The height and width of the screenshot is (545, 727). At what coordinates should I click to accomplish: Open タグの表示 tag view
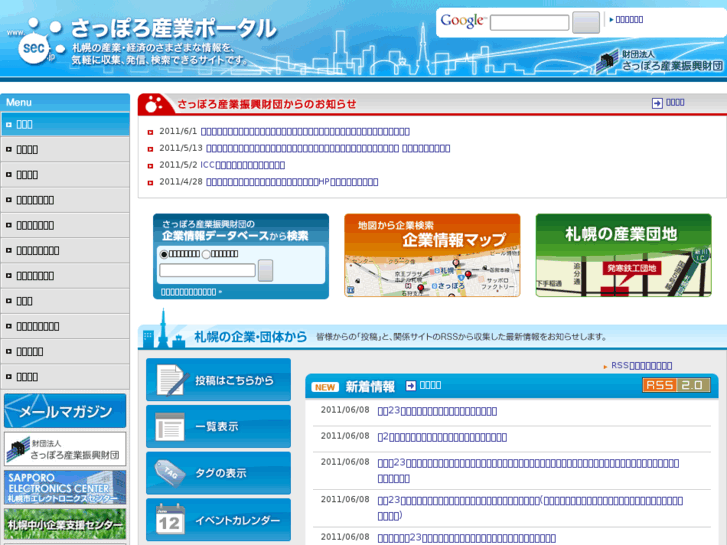218,473
